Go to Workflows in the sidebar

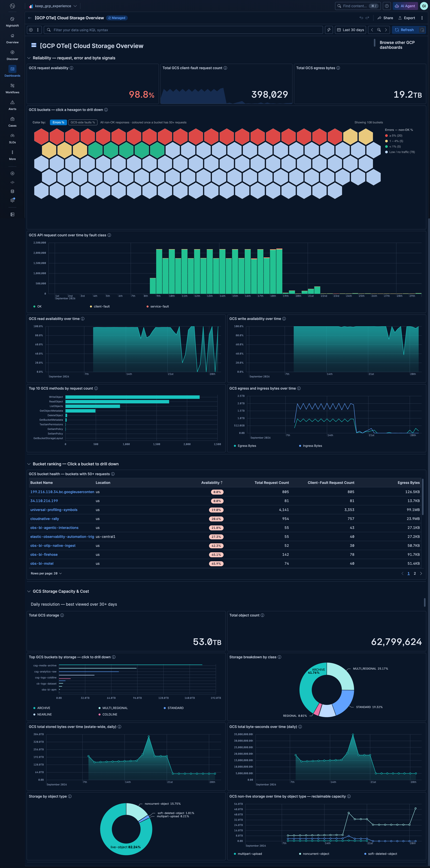click(12, 89)
